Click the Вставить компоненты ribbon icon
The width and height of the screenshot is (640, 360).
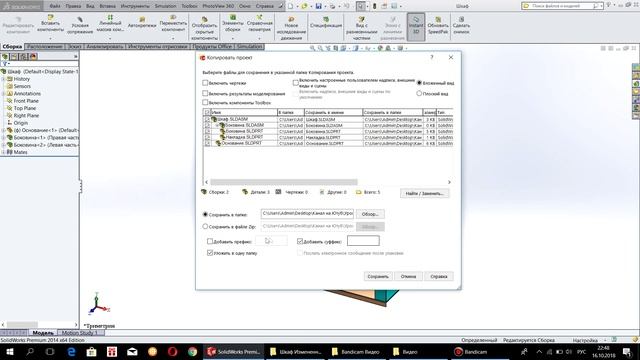pos(51,18)
